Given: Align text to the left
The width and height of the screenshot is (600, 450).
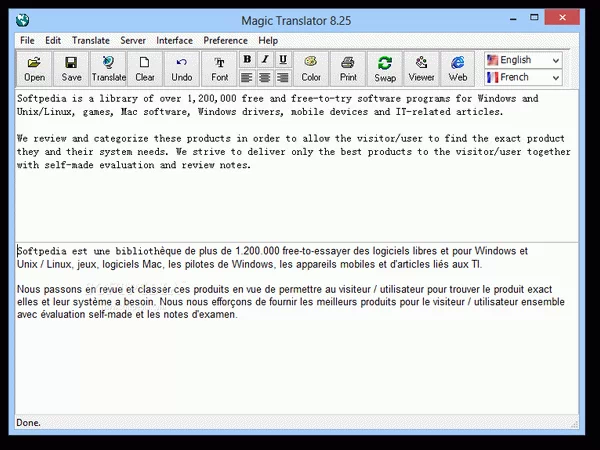Looking at the screenshot, I should [x=247, y=78].
